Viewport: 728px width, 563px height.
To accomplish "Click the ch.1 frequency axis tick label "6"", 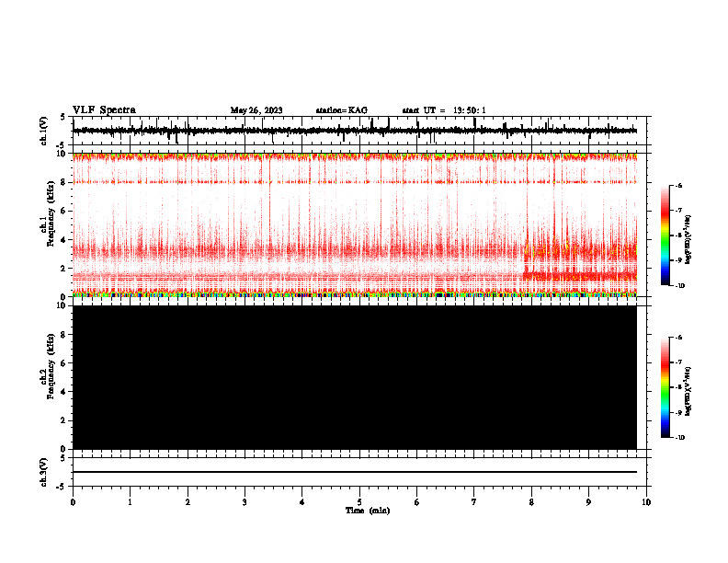I will point(64,211).
